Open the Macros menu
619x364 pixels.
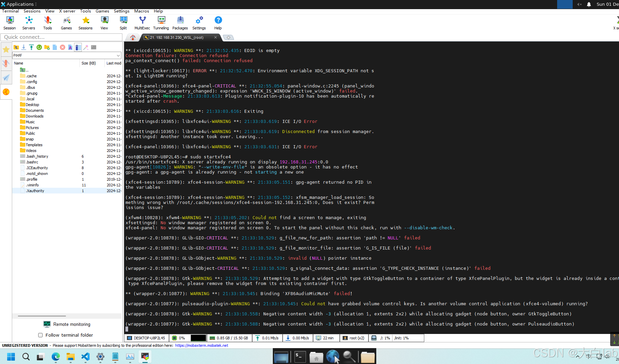click(141, 11)
